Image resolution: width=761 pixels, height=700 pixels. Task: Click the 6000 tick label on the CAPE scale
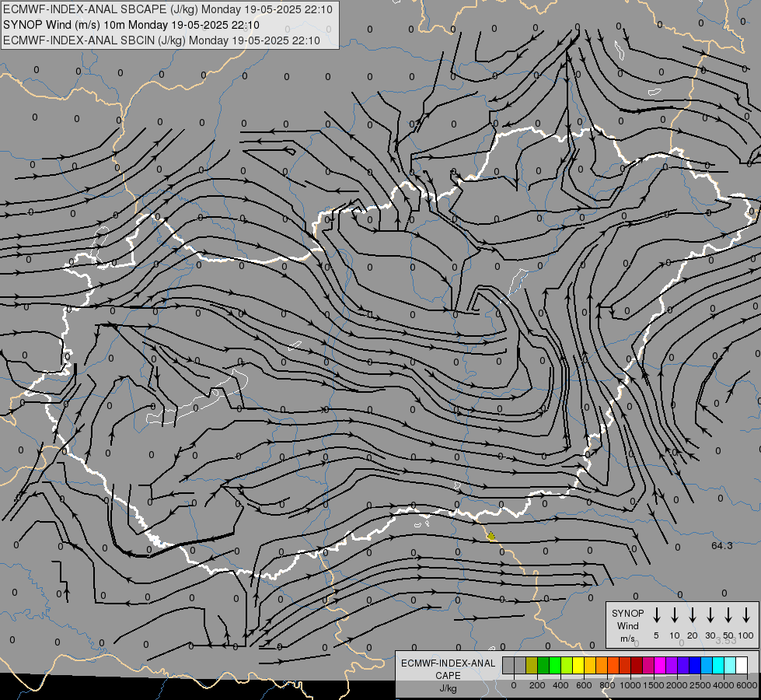tap(747, 685)
